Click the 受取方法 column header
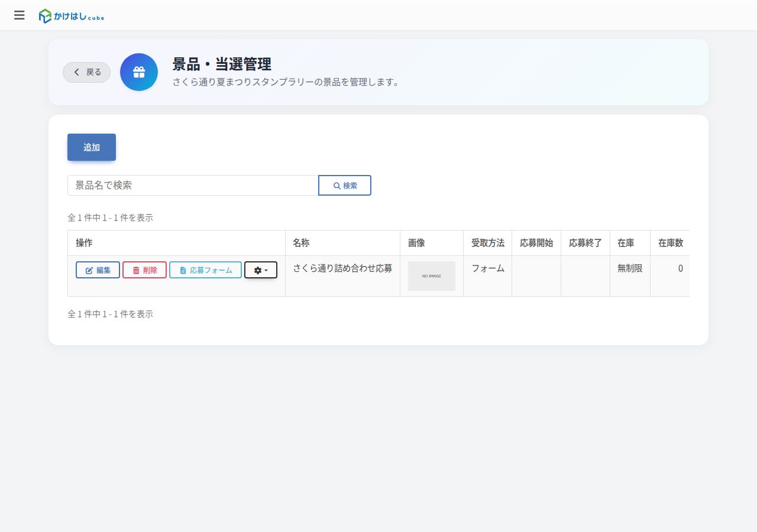Image resolution: width=757 pixels, height=532 pixels. click(x=488, y=243)
